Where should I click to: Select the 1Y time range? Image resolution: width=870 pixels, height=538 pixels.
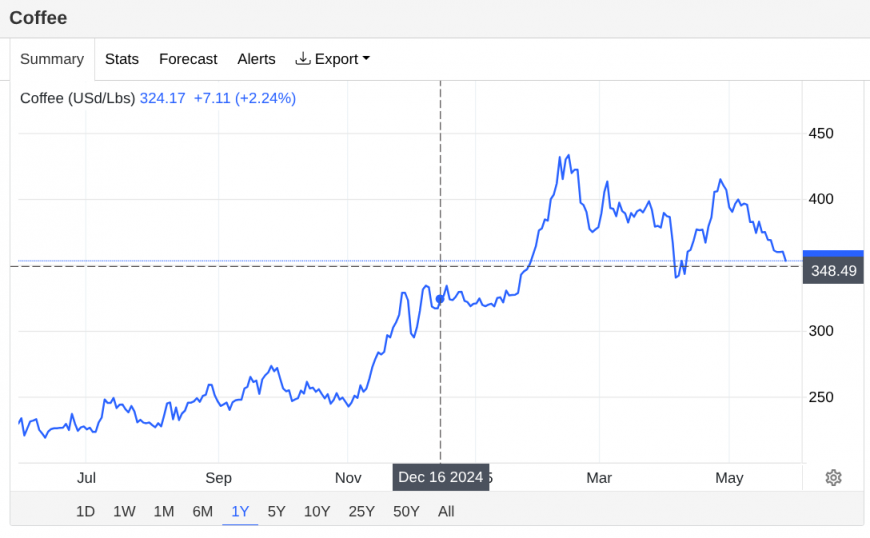click(240, 511)
